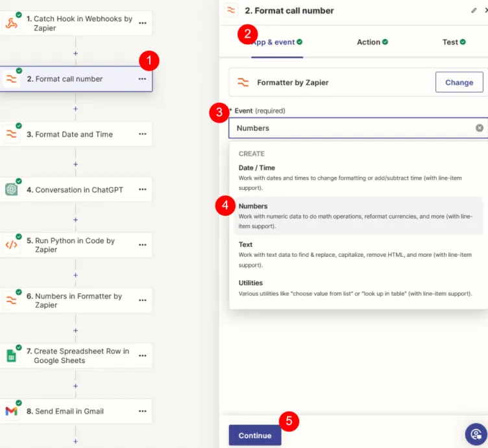The height and width of the screenshot is (448, 488).
Task: Select step 3 Format Date and Time
Action: [76, 134]
